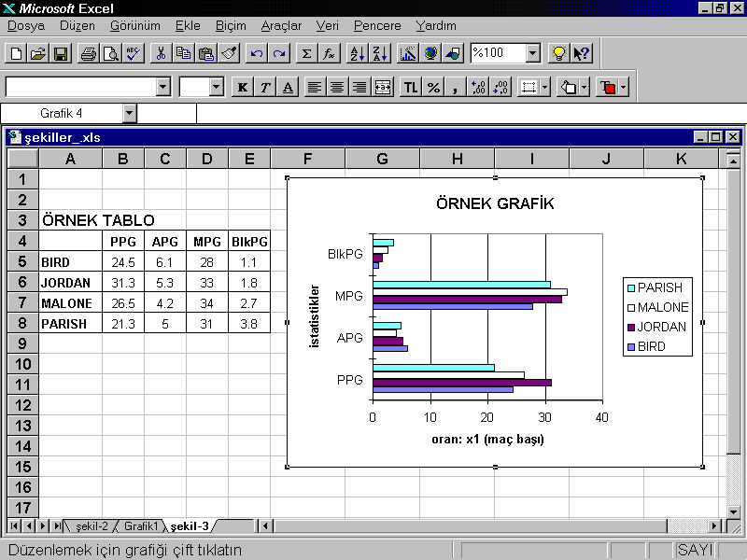This screenshot has width=747, height=560.
Task: Click the decrease decimal icon
Action: pos(500,87)
